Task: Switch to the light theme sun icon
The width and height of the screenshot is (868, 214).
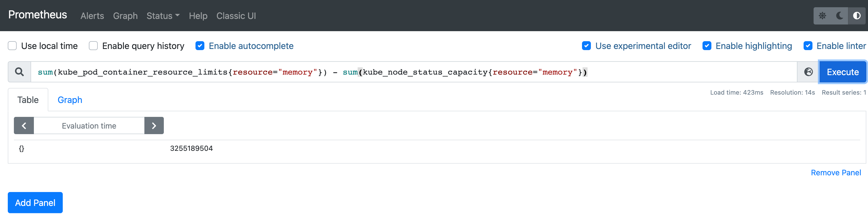Action: click(x=822, y=16)
